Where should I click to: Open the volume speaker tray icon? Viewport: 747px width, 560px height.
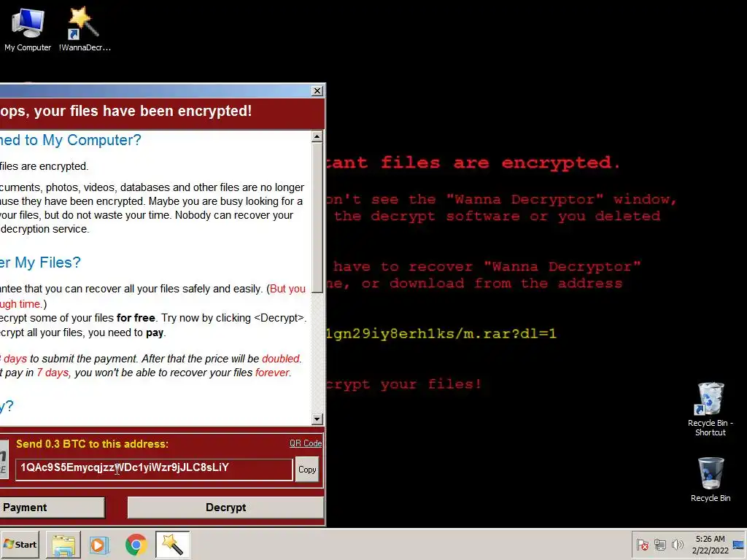pos(677,544)
